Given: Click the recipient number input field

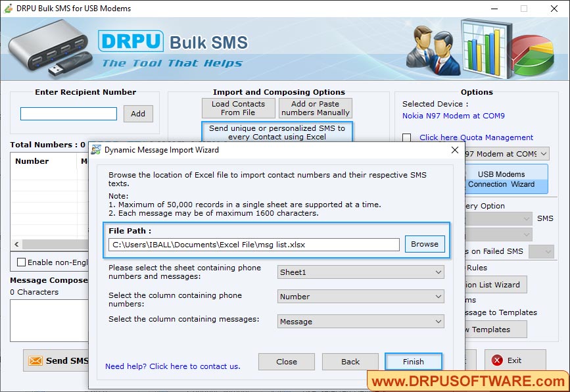Looking at the screenshot, I should pos(69,113).
